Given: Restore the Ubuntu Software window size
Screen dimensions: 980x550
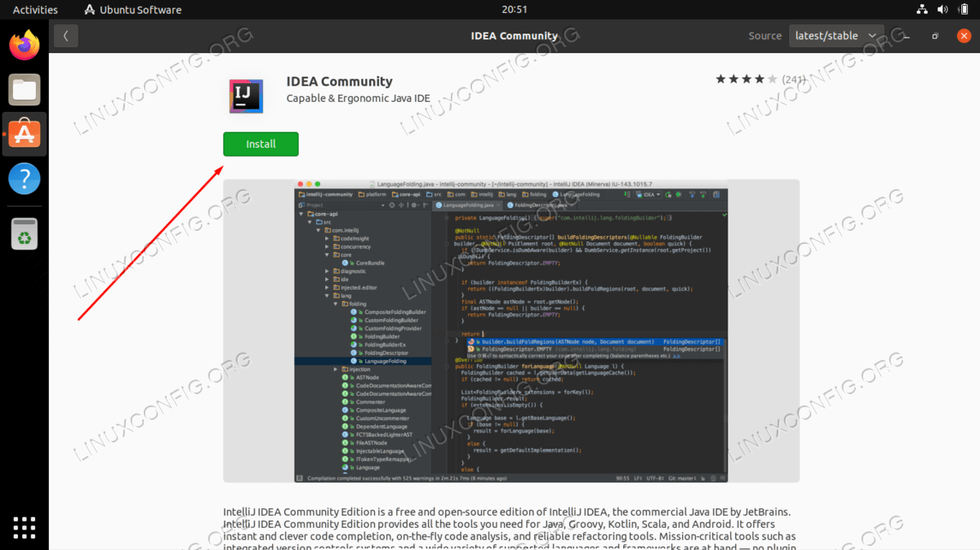Looking at the screenshot, I should 936,36.
